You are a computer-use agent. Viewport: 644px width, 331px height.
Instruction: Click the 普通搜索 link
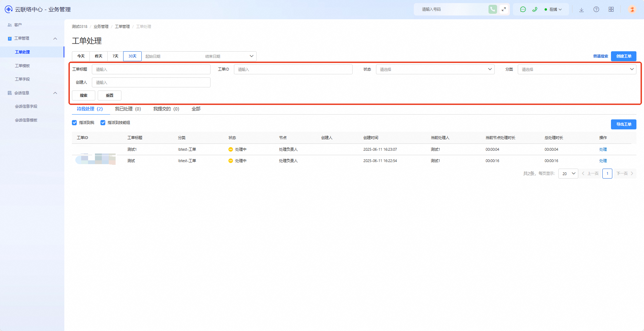pyautogui.click(x=601, y=56)
